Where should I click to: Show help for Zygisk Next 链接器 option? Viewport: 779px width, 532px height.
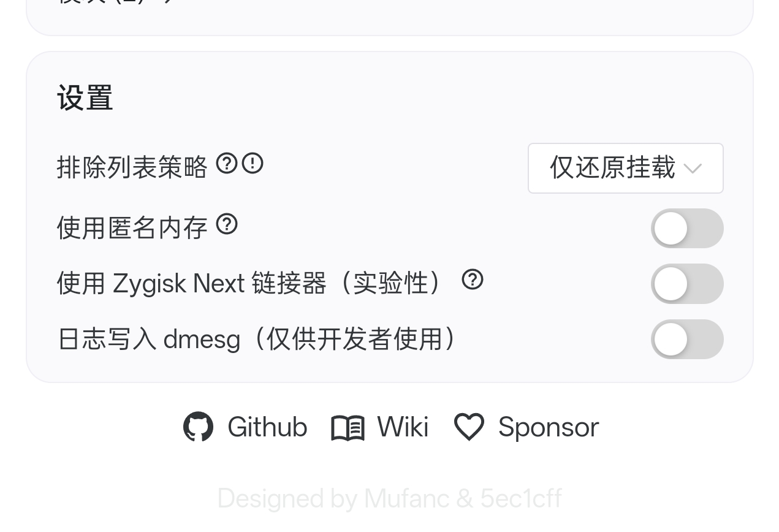pos(473,280)
